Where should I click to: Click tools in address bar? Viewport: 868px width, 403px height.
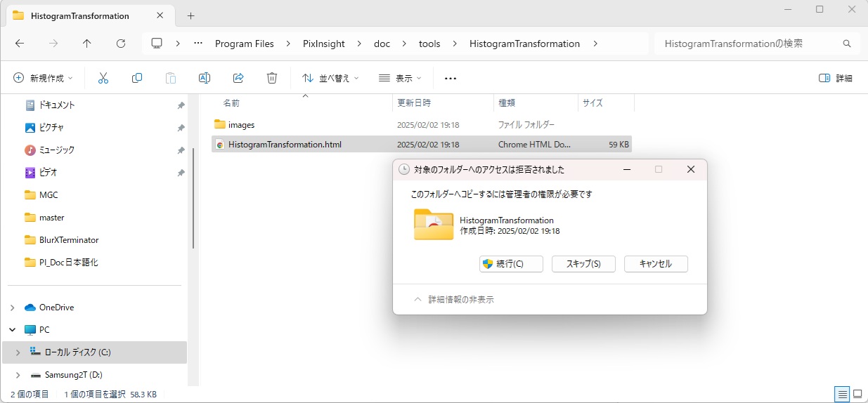coord(429,44)
